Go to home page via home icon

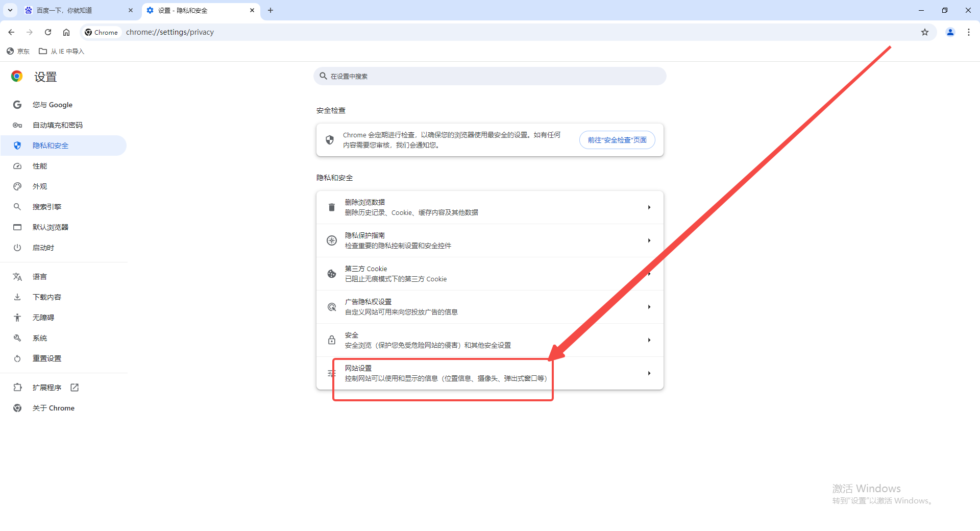66,32
